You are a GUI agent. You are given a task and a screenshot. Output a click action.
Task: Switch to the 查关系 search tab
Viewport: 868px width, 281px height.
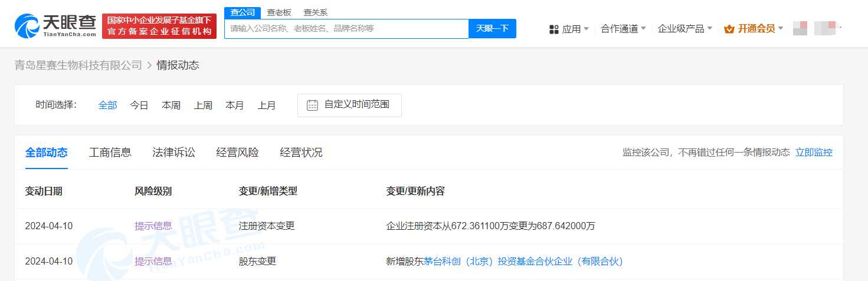pos(315,12)
